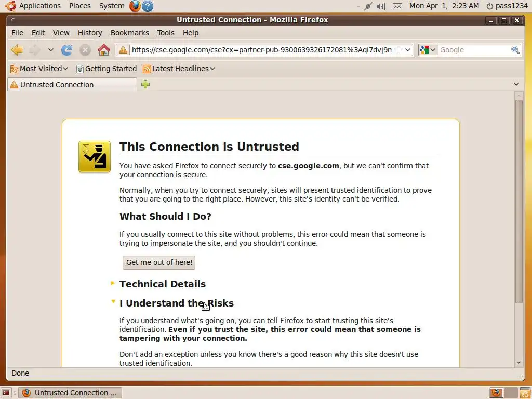
Task: Click the volume speaker panel icon
Action: click(x=381, y=6)
